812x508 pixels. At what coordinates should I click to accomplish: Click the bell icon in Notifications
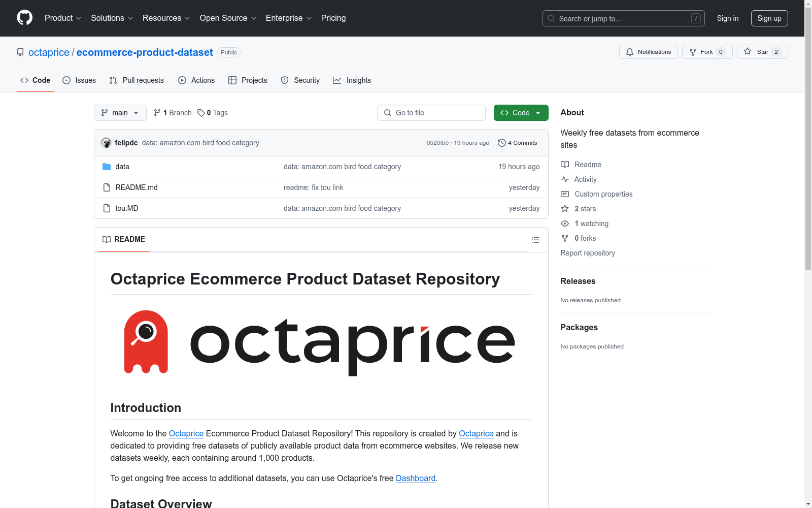pyautogui.click(x=630, y=52)
